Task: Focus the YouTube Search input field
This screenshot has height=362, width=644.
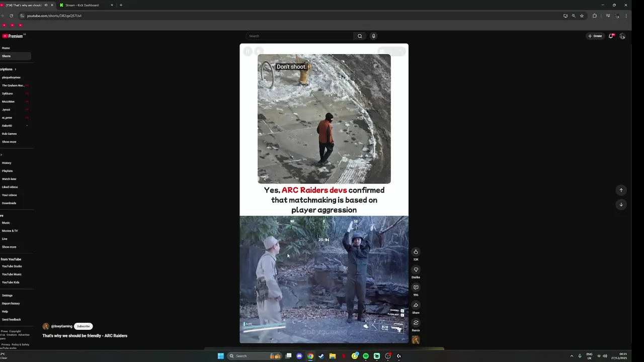Action: [x=300, y=36]
